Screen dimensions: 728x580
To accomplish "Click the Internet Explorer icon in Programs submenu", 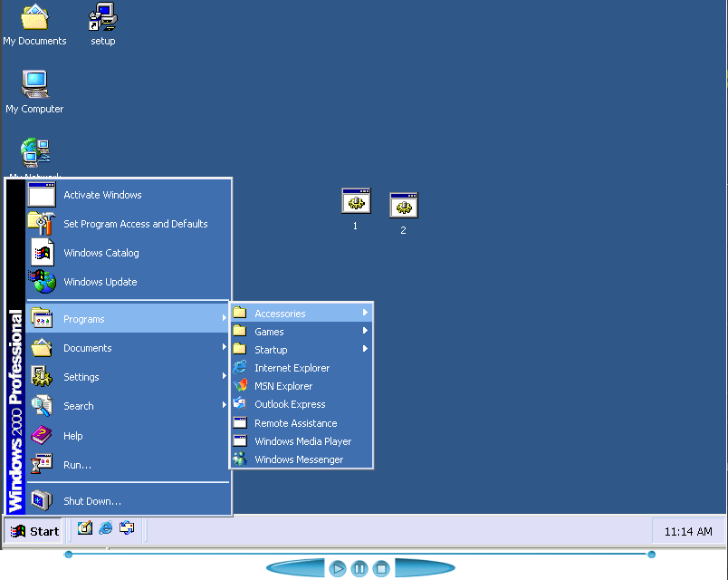I will tap(240, 367).
